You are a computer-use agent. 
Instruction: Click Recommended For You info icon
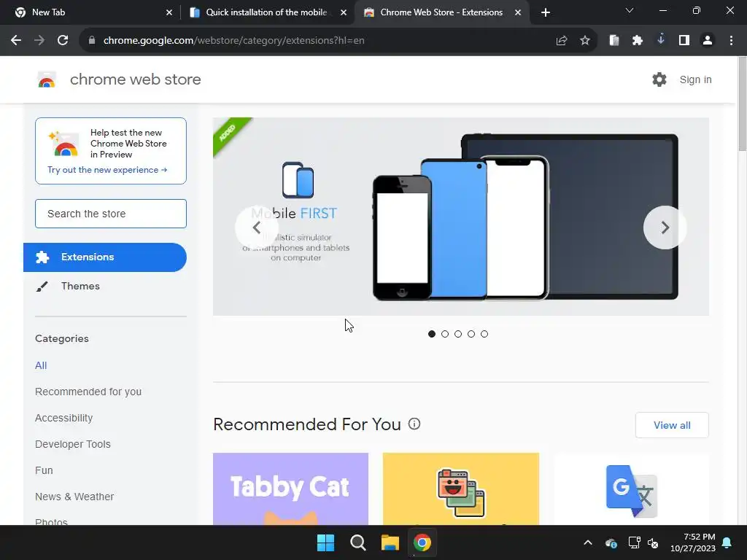[414, 424]
